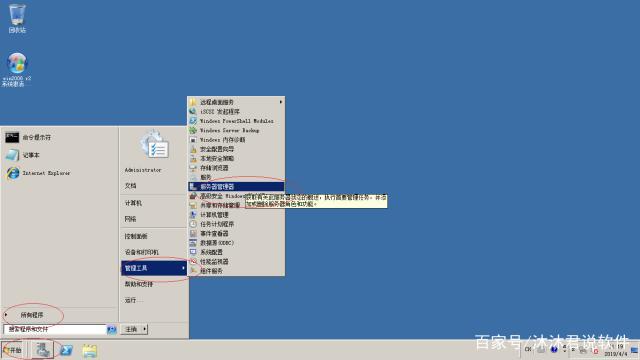Open the Recycle Bin desktop icon
Viewport: 640px width, 360px height.
pyautogui.click(x=17, y=18)
